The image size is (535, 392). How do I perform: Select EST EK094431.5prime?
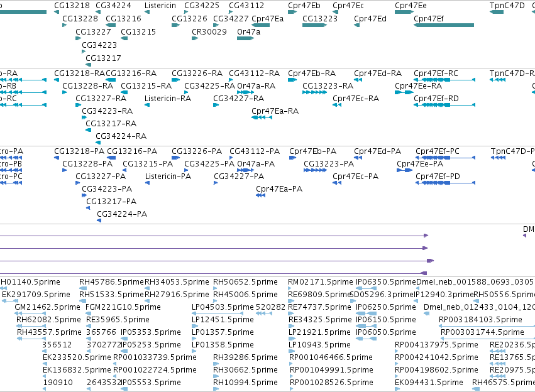point(429,383)
